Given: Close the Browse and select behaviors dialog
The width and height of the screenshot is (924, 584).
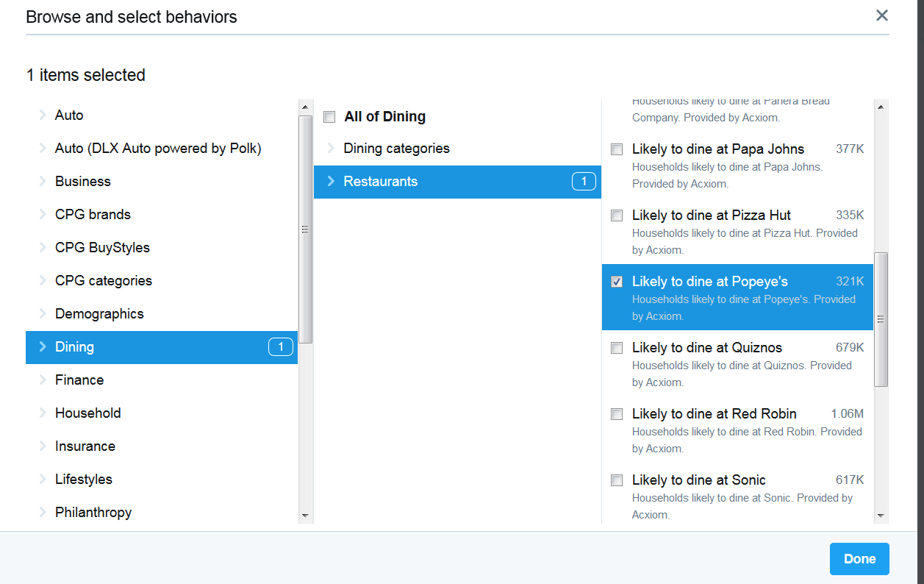Looking at the screenshot, I should click(881, 15).
